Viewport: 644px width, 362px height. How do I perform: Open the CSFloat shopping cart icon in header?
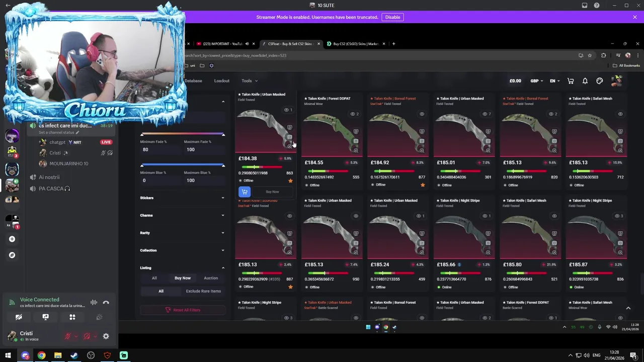click(x=571, y=81)
